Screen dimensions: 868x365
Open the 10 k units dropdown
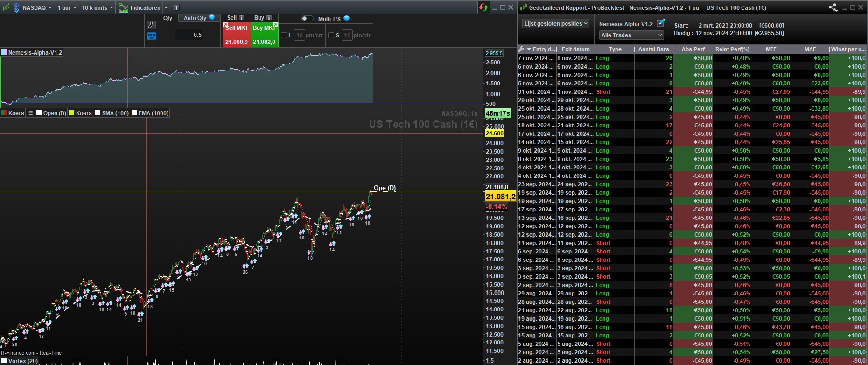point(97,7)
